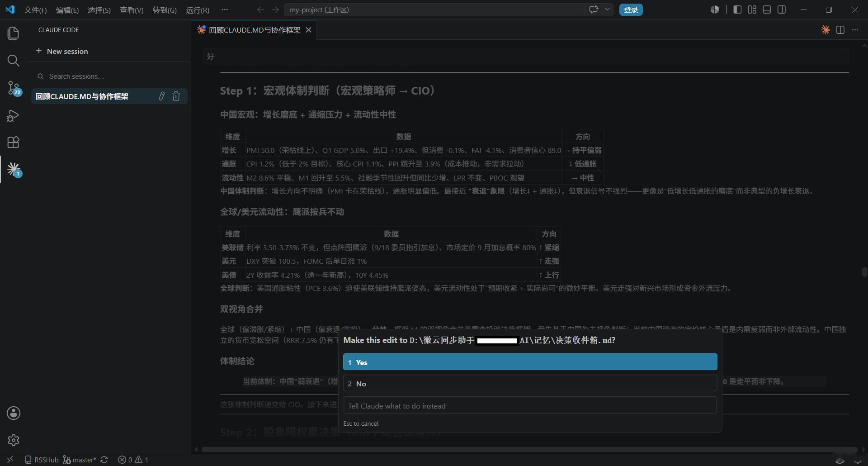Click the vertical scrollbar thumb
Image resolution: width=868 pixels, height=466 pixels.
pyautogui.click(x=864, y=272)
